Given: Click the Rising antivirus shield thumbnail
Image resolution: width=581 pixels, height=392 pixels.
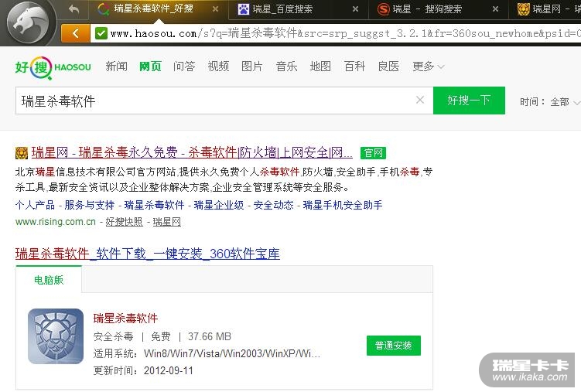Looking at the screenshot, I should tap(56, 336).
